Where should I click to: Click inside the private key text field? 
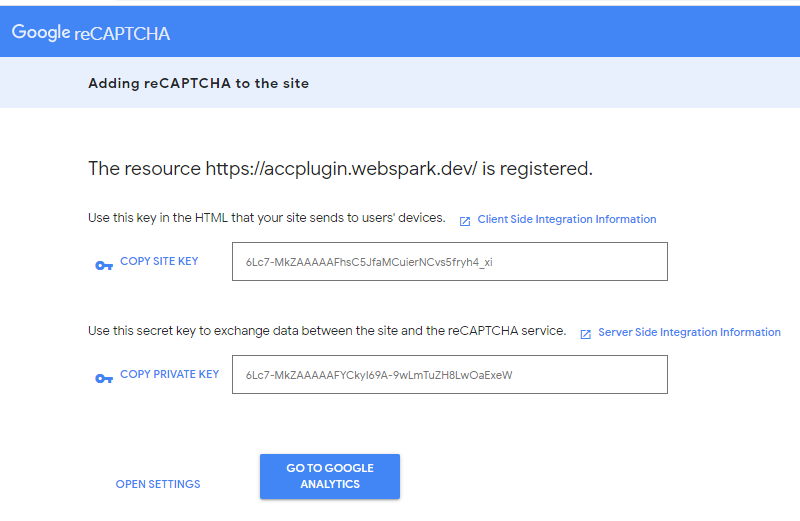(x=449, y=374)
